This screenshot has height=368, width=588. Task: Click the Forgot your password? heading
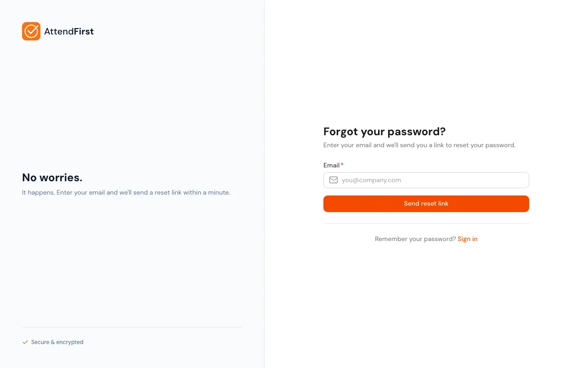(384, 132)
